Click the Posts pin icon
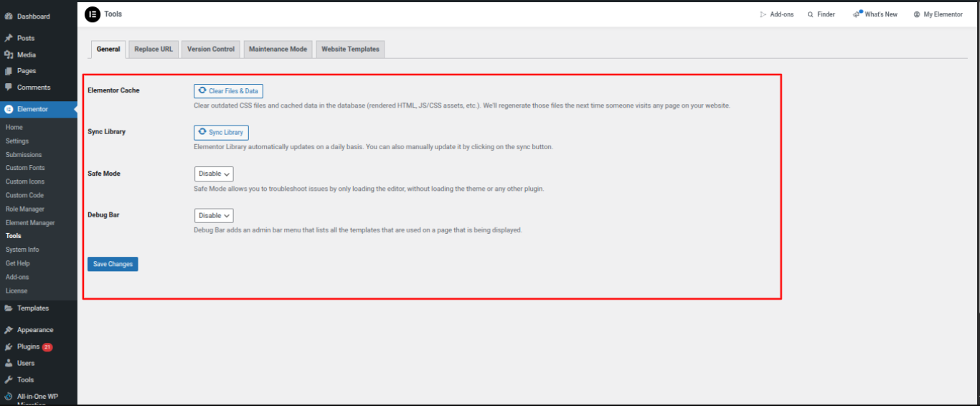Viewport: 980px width, 406px height. (x=9, y=38)
